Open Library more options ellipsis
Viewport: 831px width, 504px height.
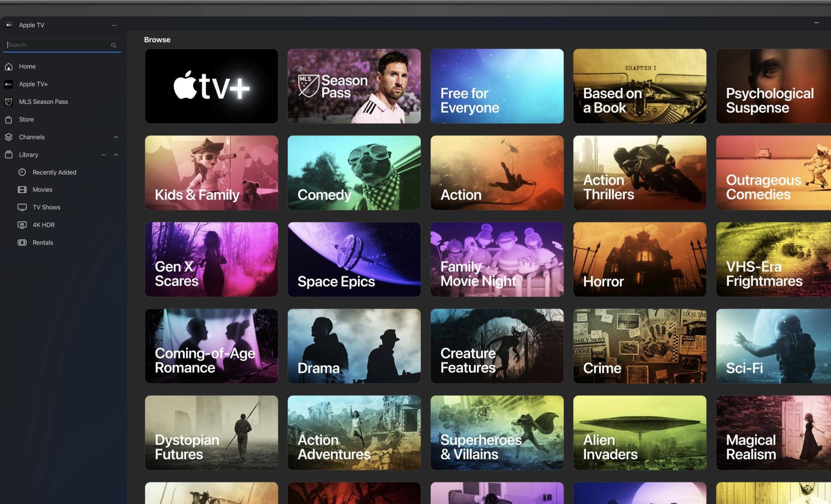[104, 155]
